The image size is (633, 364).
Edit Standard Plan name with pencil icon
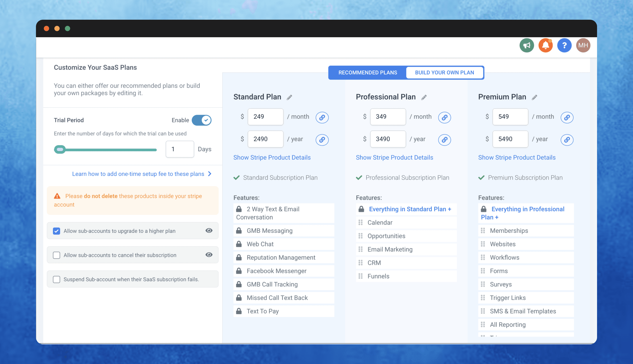pos(289,97)
